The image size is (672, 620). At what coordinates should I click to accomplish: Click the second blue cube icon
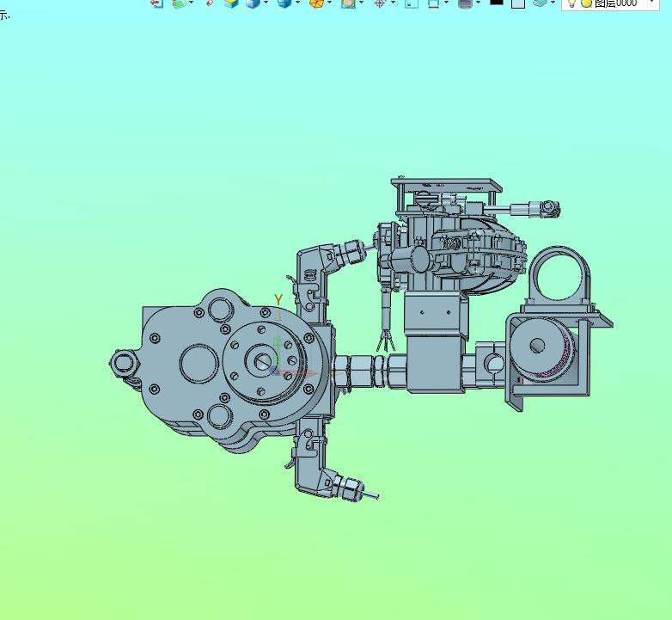[x=284, y=3]
